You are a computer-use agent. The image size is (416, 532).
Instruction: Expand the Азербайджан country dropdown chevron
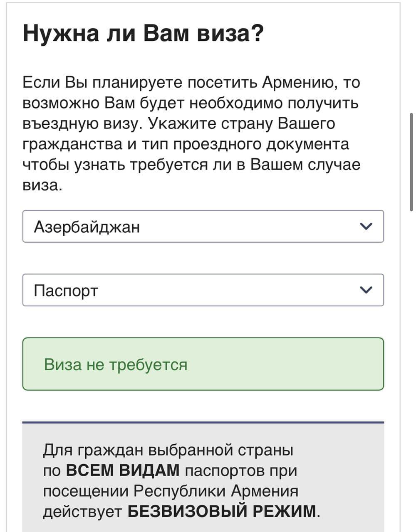[x=366, y=226]
